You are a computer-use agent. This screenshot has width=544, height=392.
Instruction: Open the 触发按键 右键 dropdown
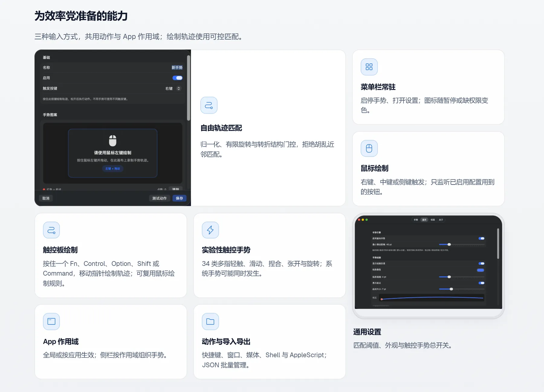click(x=173, y=89)
